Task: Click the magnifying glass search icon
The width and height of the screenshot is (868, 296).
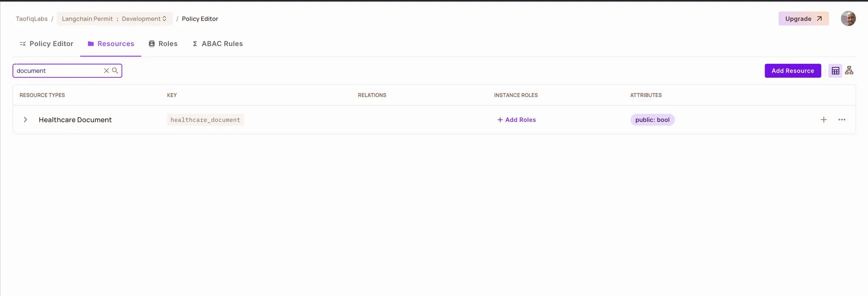Action: tap(115, 71)
